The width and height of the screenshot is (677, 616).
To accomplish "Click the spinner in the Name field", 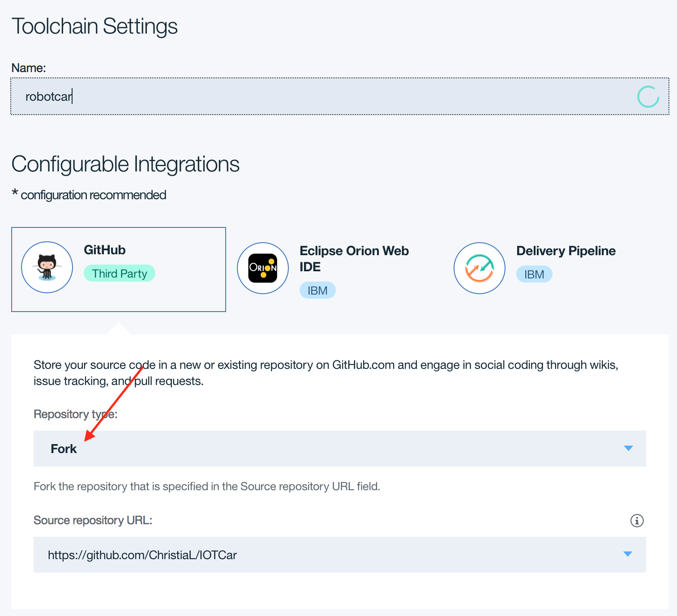I will [x=648, y=97].
